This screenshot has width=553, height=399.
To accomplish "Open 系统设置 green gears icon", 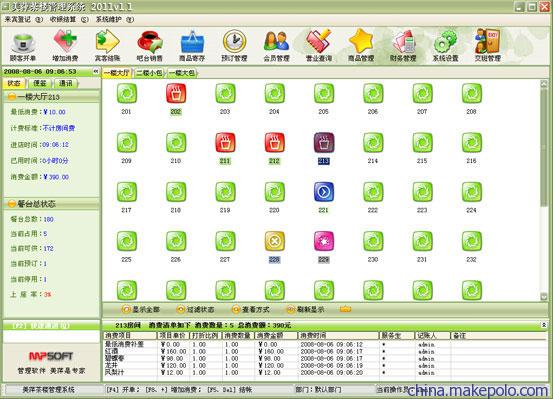I will coord(445,46).
